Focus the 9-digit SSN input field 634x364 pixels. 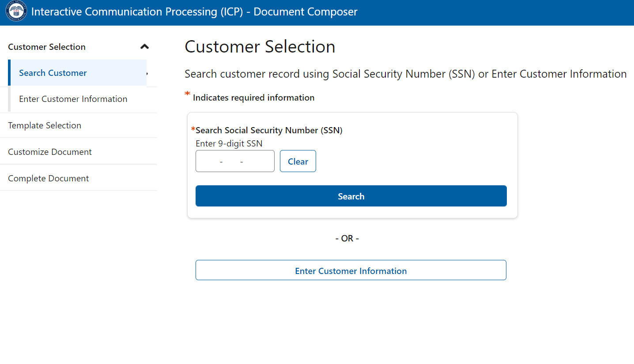pos(235,161)
